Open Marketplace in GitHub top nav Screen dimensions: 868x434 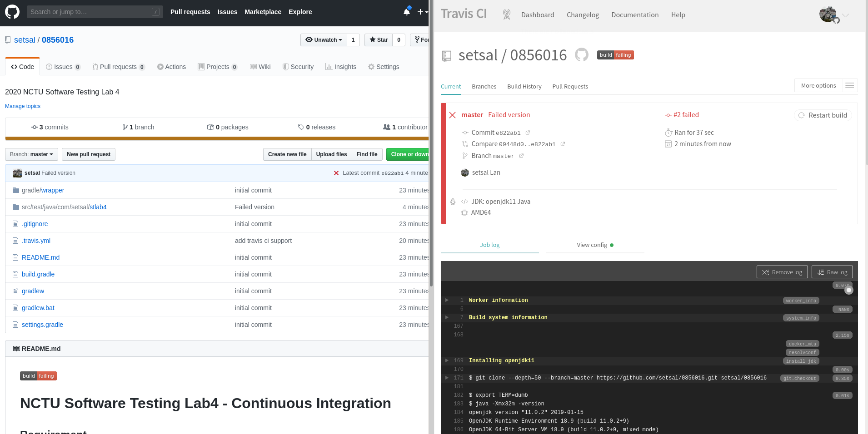[263, 12]
